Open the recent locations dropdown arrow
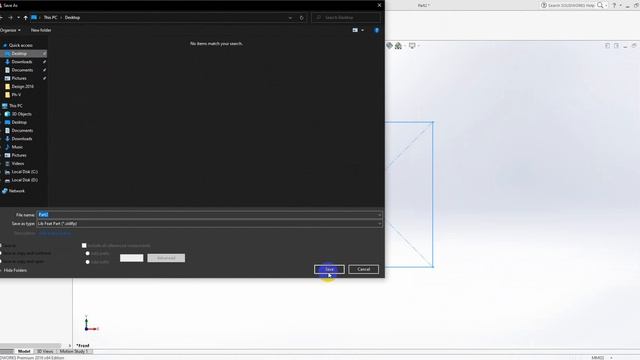The height and width of the screenshot is (360, 640). click(18, 18)
